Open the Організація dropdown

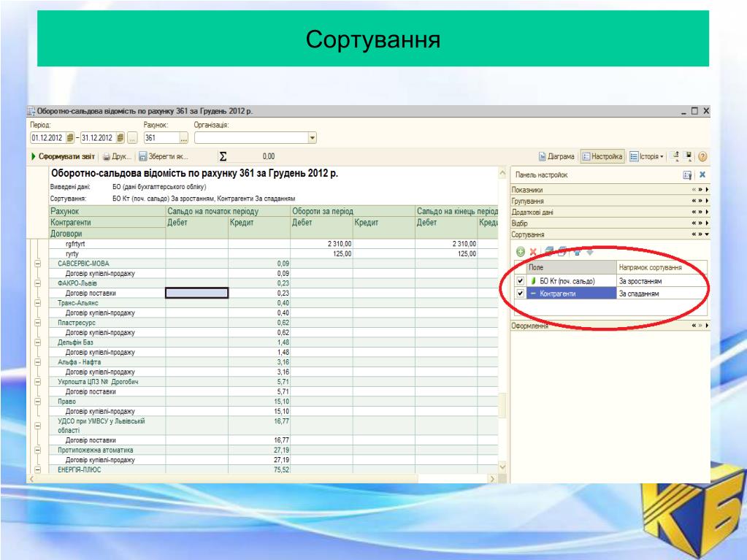(312, 138)
